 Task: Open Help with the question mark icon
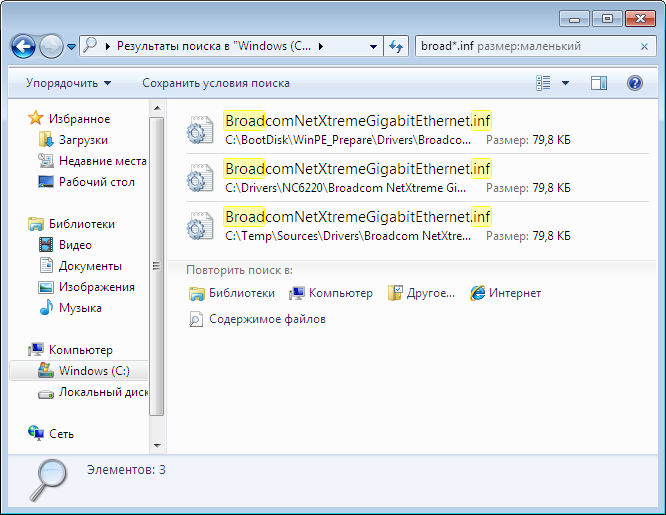pos(635,83)
